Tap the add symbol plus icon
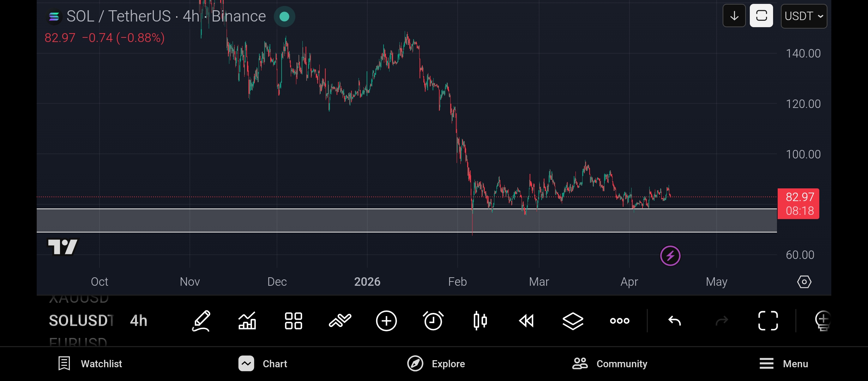This screenshot has width=868, height=381. click(386, 321)
